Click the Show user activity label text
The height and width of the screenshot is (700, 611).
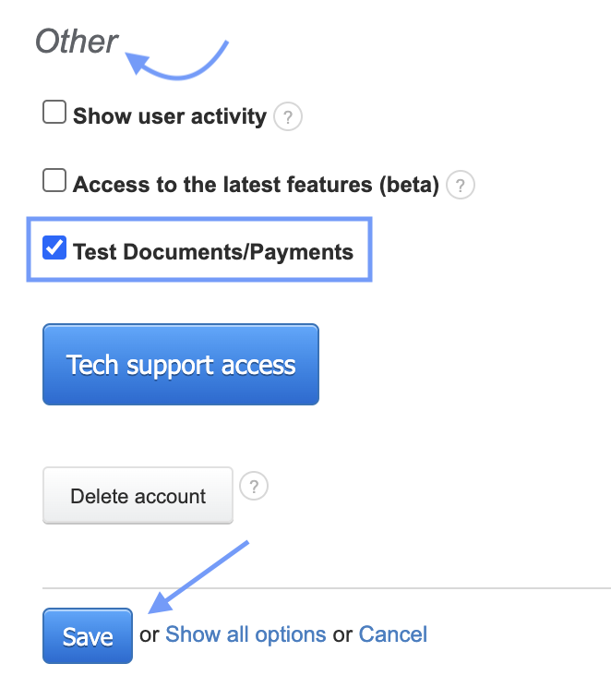click(170, 117)
